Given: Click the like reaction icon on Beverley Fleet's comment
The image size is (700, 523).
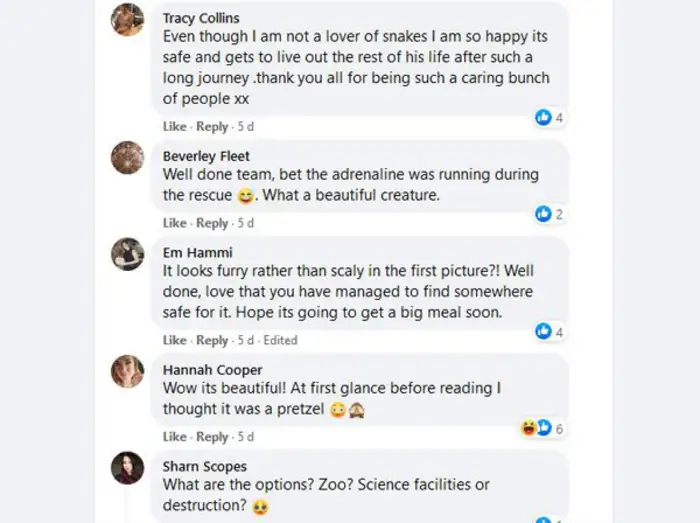Looking at the screenshot, I should point(543,214).
